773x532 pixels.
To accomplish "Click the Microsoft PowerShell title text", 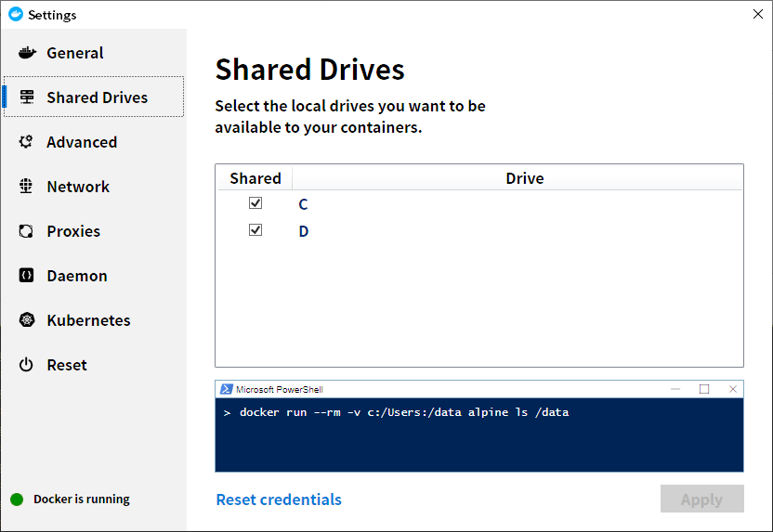I will (280, 389).
